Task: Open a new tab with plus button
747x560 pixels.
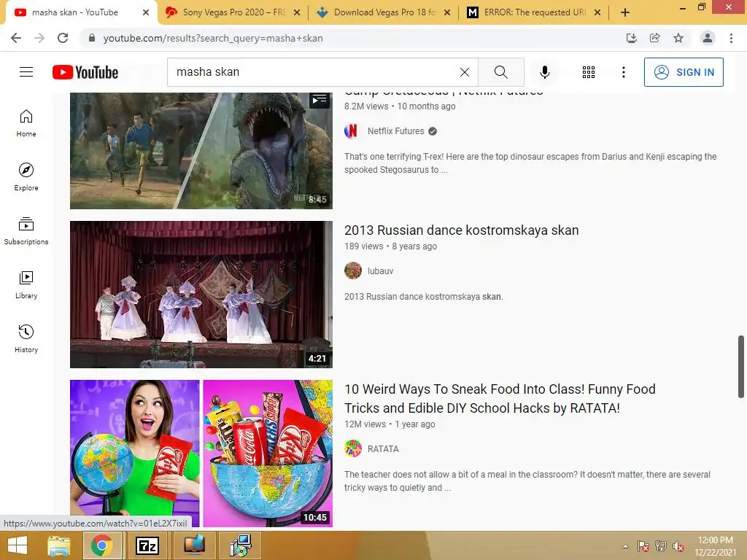Action: (625, 12)
